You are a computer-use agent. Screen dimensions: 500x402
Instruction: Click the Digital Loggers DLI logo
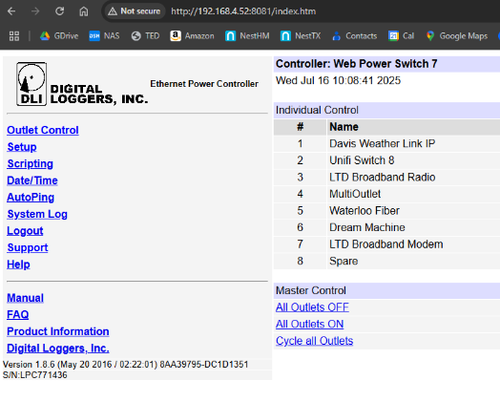point(32,84)
